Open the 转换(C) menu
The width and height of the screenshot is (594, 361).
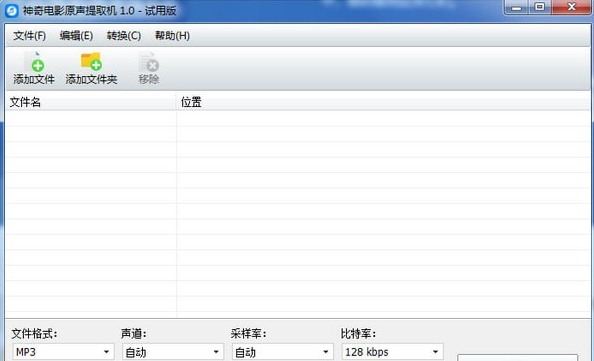pos(124,36)
